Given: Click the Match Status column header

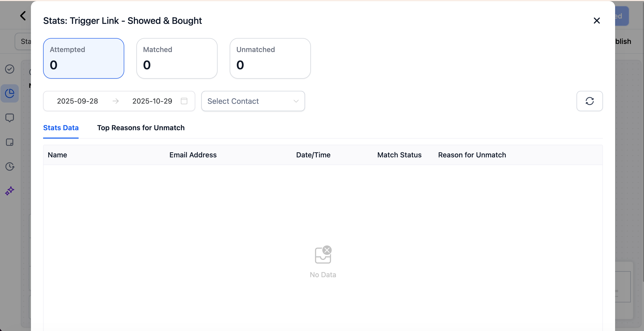Looking at the screenshot, I should coord(399,155).
